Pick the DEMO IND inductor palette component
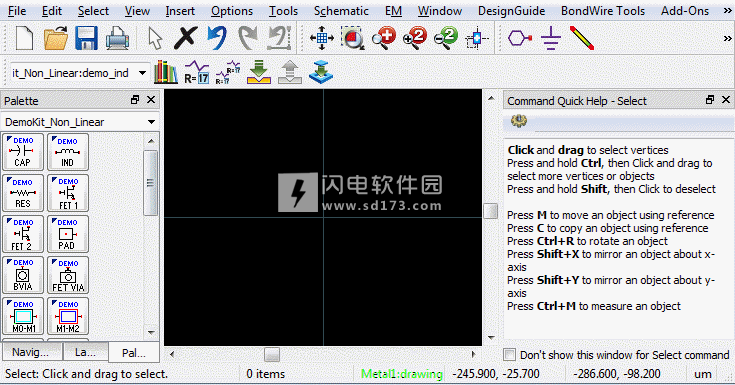The height and width of the screenshot is (385, 735). point(68,151)
